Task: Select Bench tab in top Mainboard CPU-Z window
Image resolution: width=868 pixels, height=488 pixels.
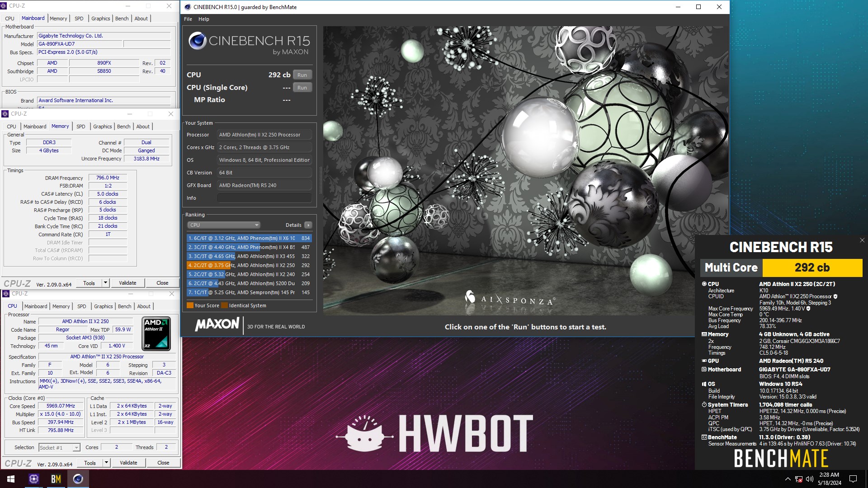Action: 122,19
